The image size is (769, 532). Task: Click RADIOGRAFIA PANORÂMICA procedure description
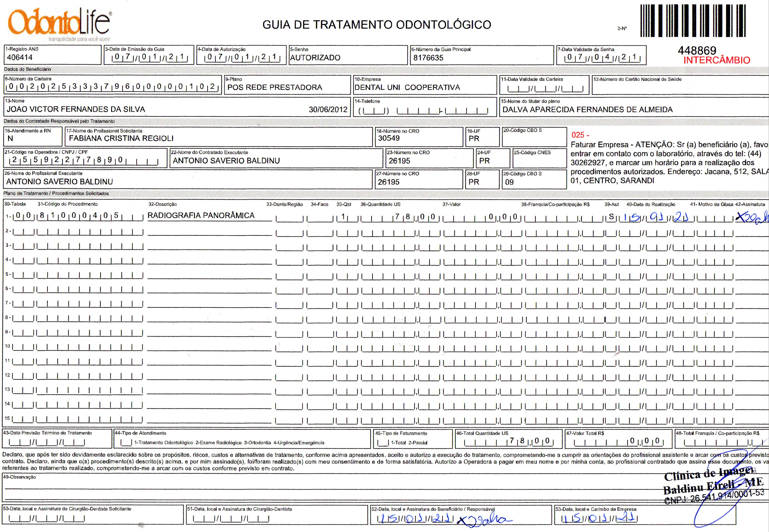pyautogui.click(x=201, y=216)
